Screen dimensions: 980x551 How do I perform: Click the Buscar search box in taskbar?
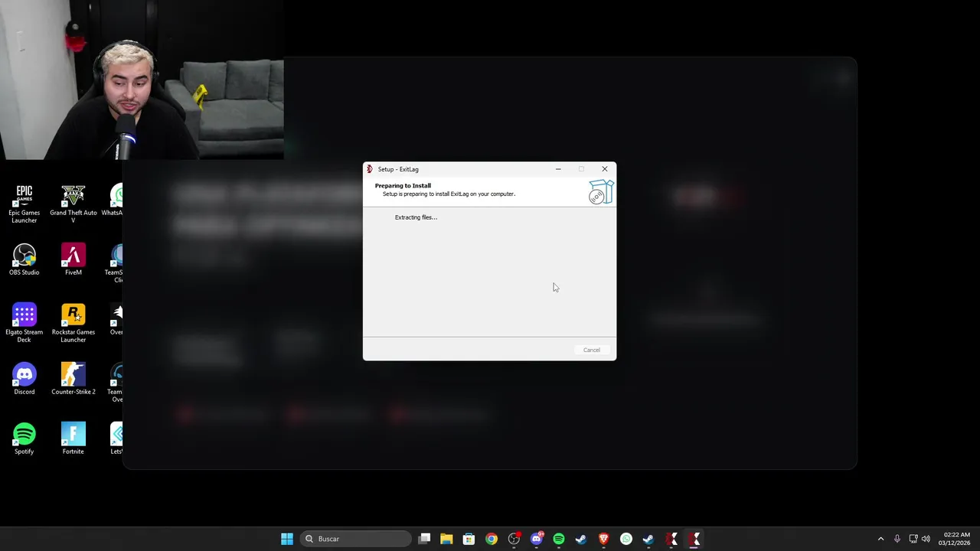point(356,539)
